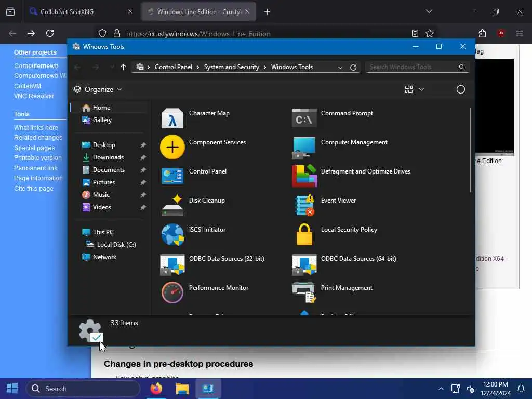Click the search magnifier in Windows Tools
532x399 pixels.
click(x=461, y=67)
